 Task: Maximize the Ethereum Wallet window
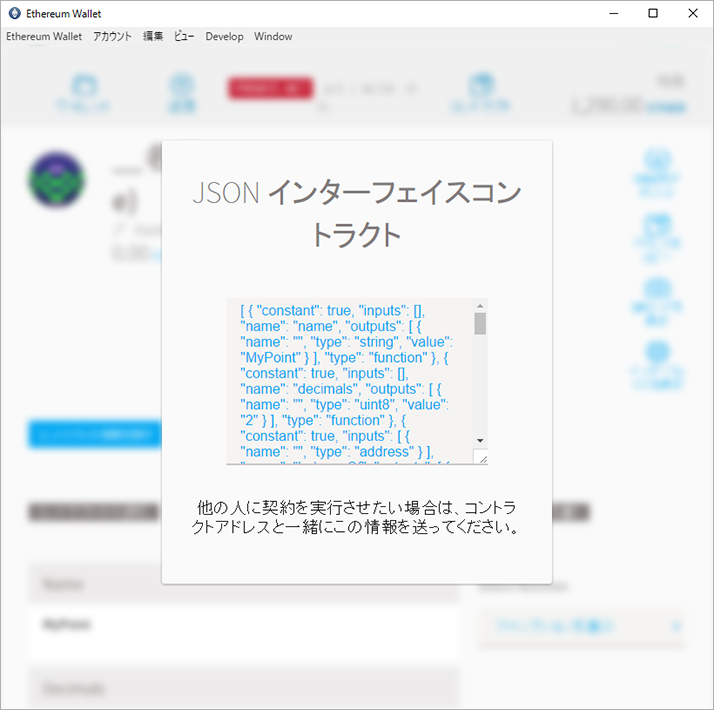pos(653,14)
